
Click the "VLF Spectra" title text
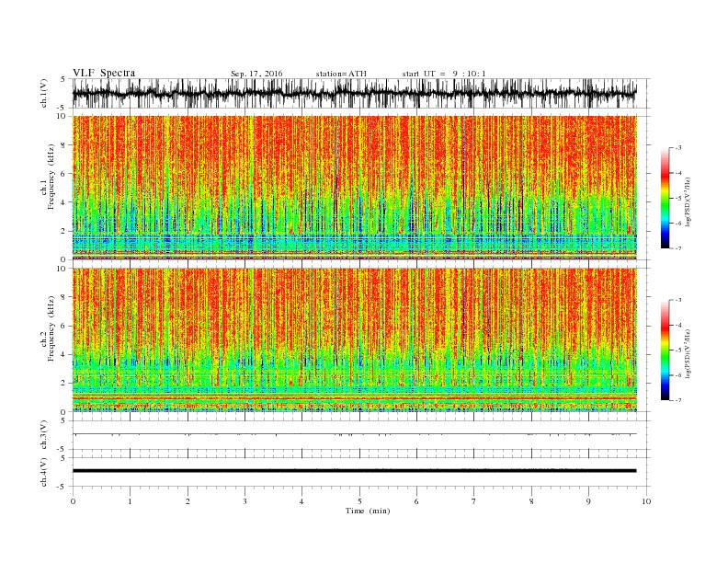[x=104, y=73]
